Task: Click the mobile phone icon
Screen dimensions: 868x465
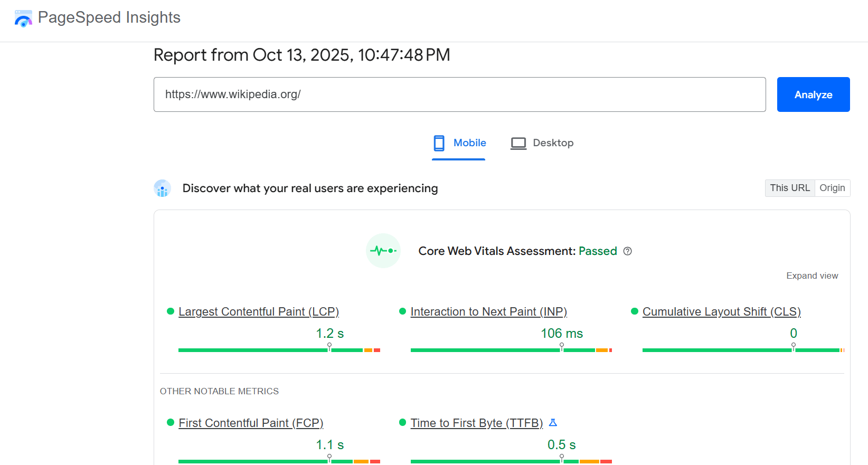Action: pos(439,143)
